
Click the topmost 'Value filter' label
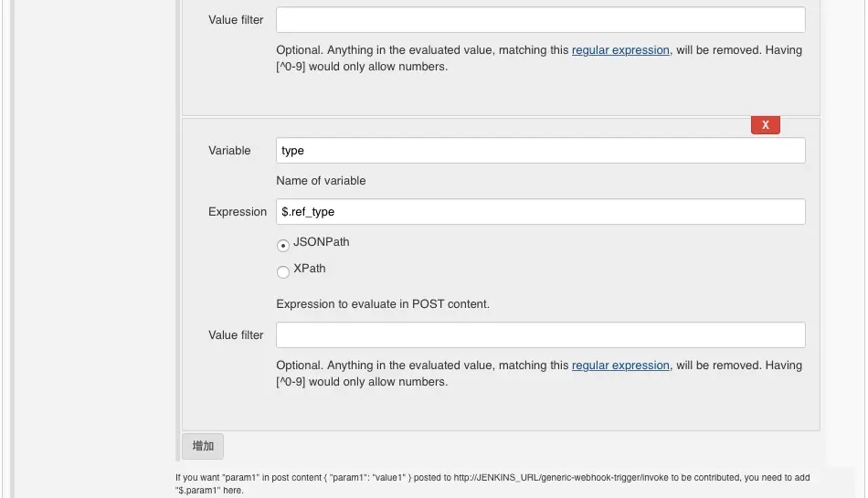click(x=236, y=20)
